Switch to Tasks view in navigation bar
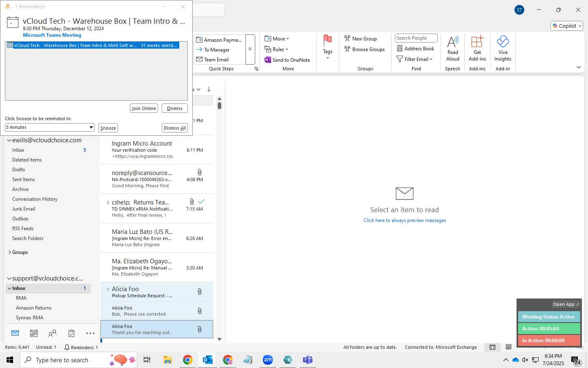The image size is (588, 368). [x=71, y=333]
